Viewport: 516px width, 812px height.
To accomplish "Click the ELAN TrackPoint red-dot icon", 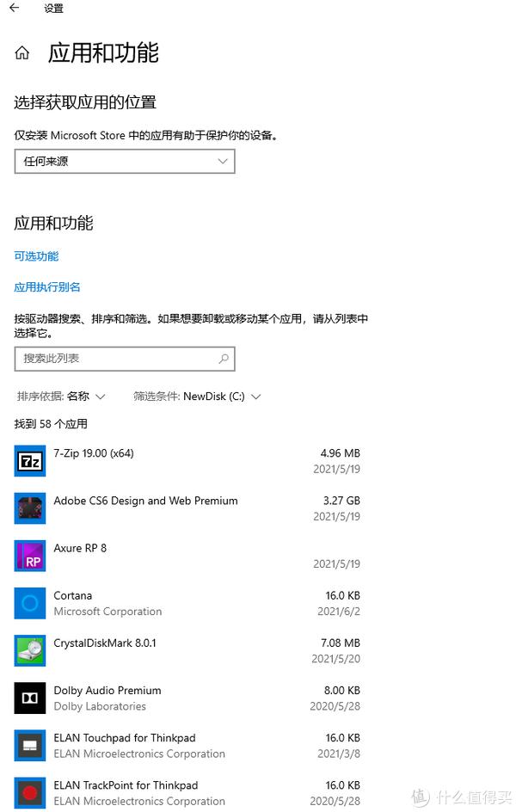I will pyautogui.click(x=29, y=793).
